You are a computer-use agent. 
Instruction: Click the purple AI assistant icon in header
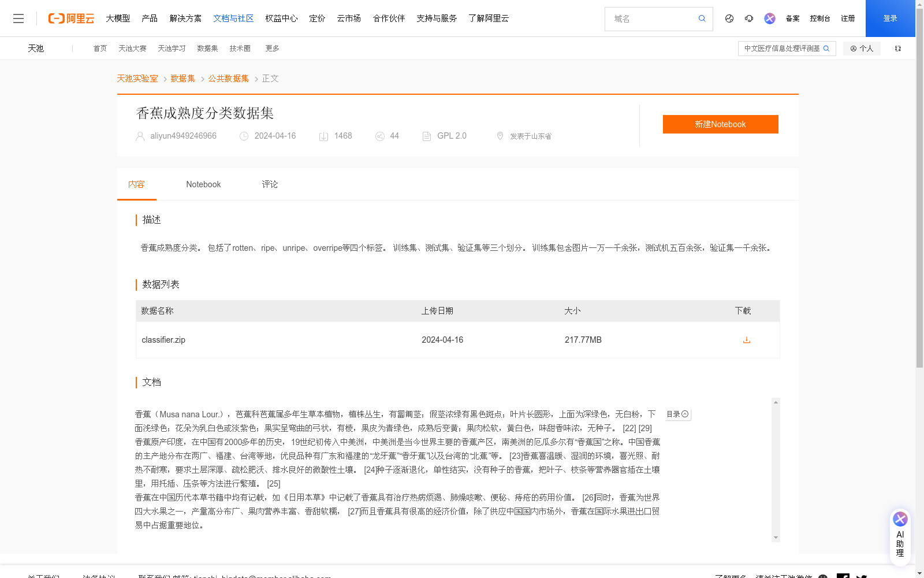point(770,18)
